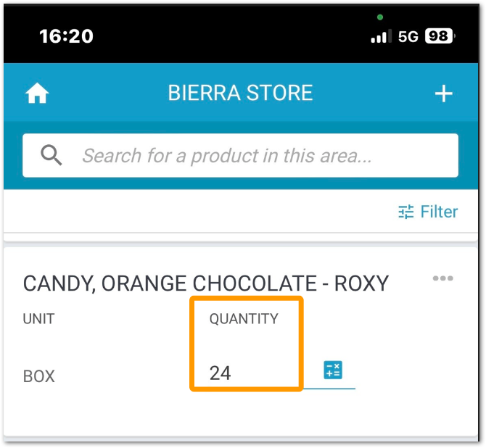Click the blank area under the product row
Image resolution: width=486 pixels, height=448 pixels.
(x=240, y=415)
